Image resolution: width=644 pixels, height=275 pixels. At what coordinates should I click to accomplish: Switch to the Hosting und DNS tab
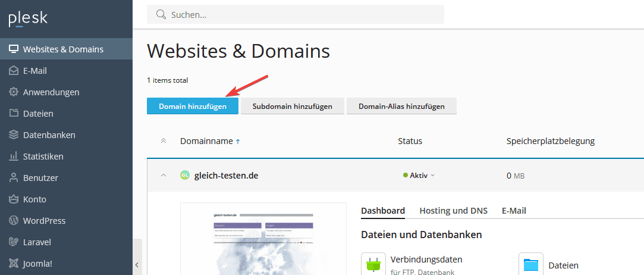click(x=454, y=211)
